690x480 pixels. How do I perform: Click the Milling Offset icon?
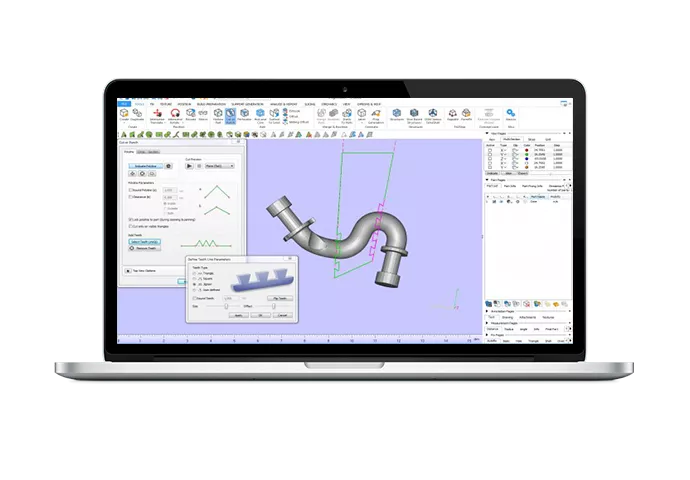[x=295, y=122]
